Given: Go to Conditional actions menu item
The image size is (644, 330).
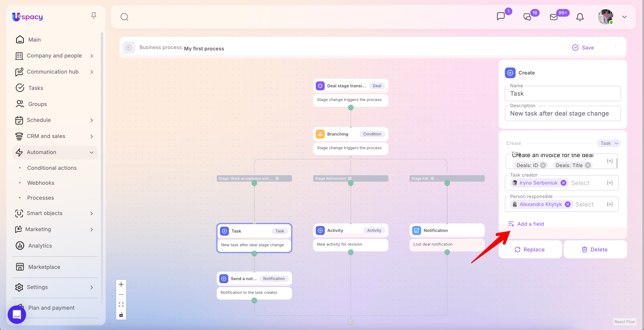Looking at the screenshot, I should pos(52,168).
